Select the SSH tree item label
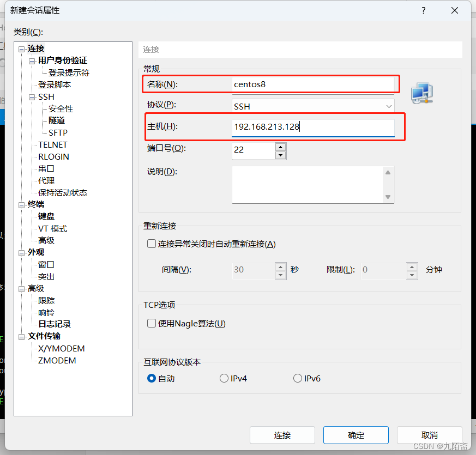The height and width of the screenshot is (455, 476). point(46,97)
